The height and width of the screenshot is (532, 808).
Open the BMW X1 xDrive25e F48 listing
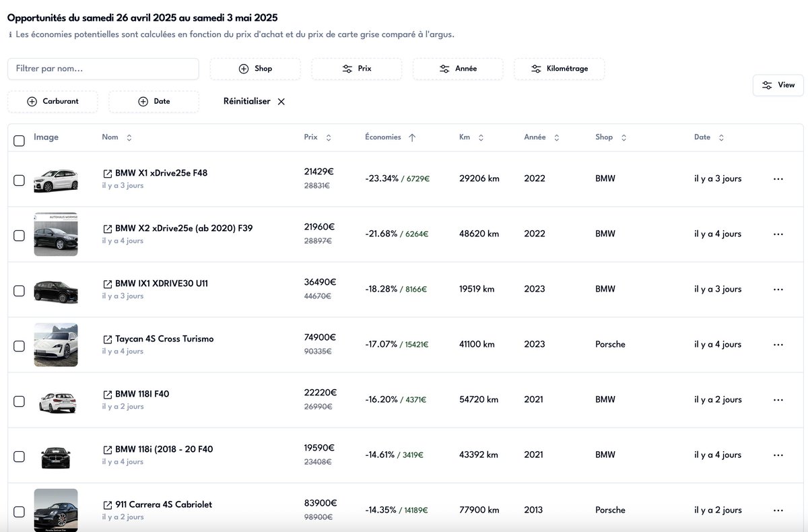click(x=161, y=173)
